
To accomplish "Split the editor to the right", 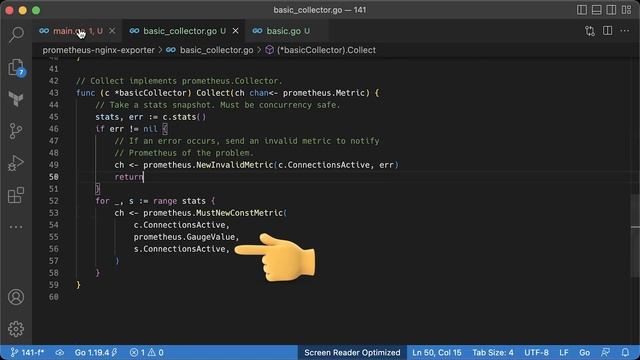I will 607,31.
